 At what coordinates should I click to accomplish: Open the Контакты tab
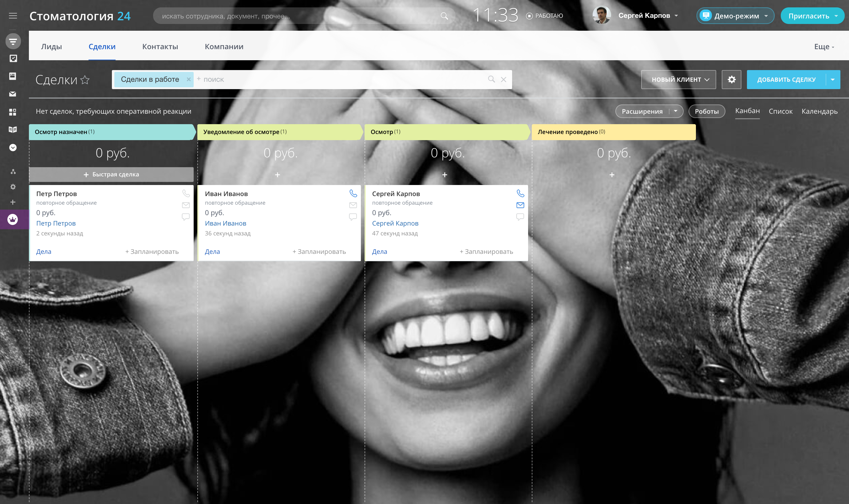[160, 46]
